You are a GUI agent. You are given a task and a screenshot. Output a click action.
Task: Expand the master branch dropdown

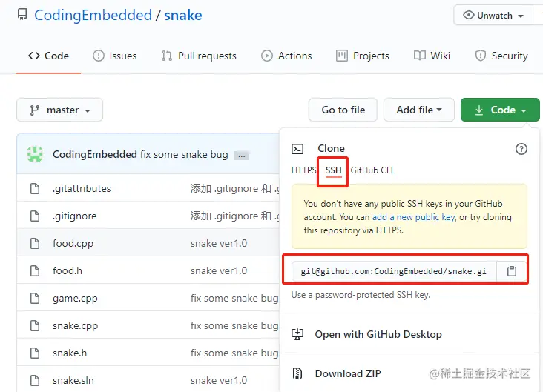59,110
